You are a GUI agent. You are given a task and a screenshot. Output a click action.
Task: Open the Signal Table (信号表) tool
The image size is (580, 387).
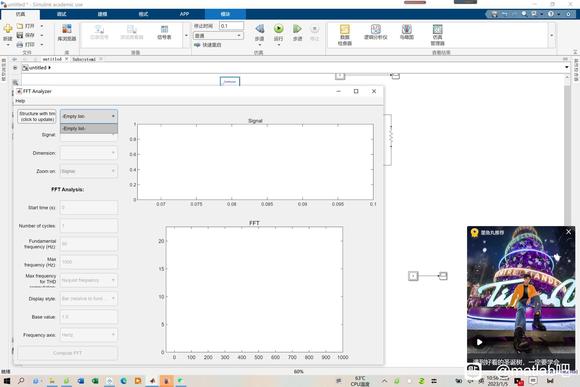pos(164,33)
